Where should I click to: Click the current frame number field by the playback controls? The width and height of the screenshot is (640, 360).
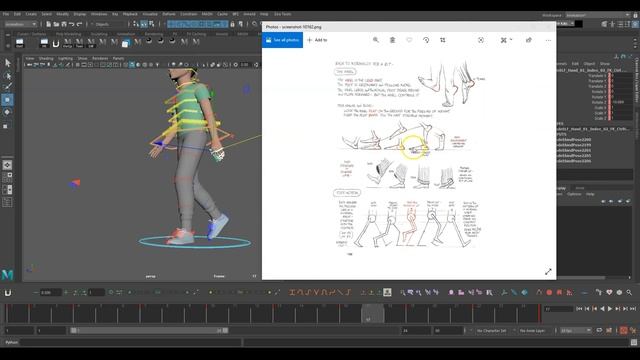click(x=558, y=309)
